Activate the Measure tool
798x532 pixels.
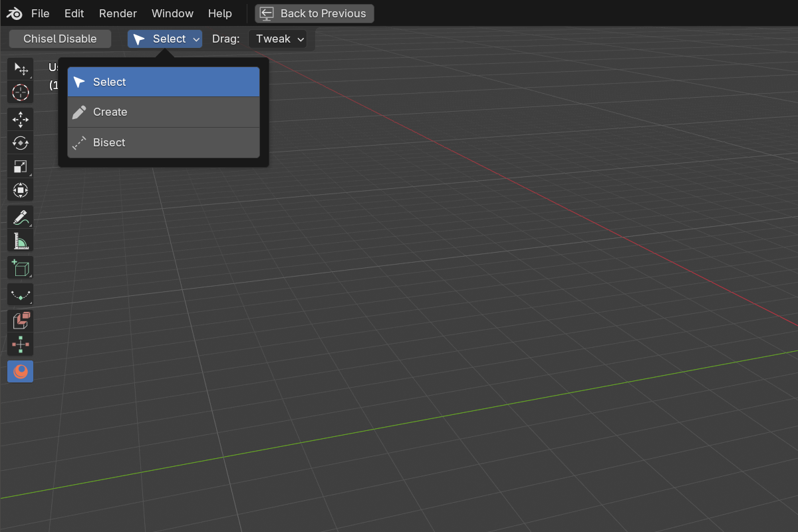(x=21, y=241)
